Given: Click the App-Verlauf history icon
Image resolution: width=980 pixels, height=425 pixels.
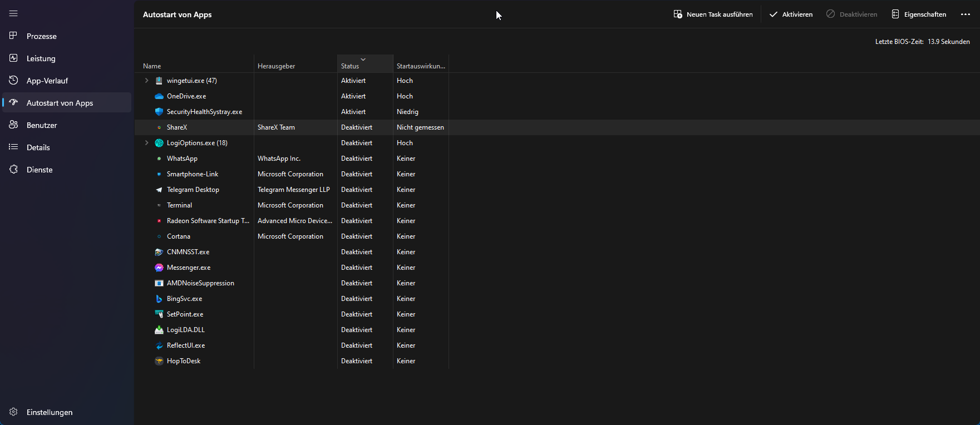Looking at the screenshot, I should pyautogui.click(x=13, y=80).
